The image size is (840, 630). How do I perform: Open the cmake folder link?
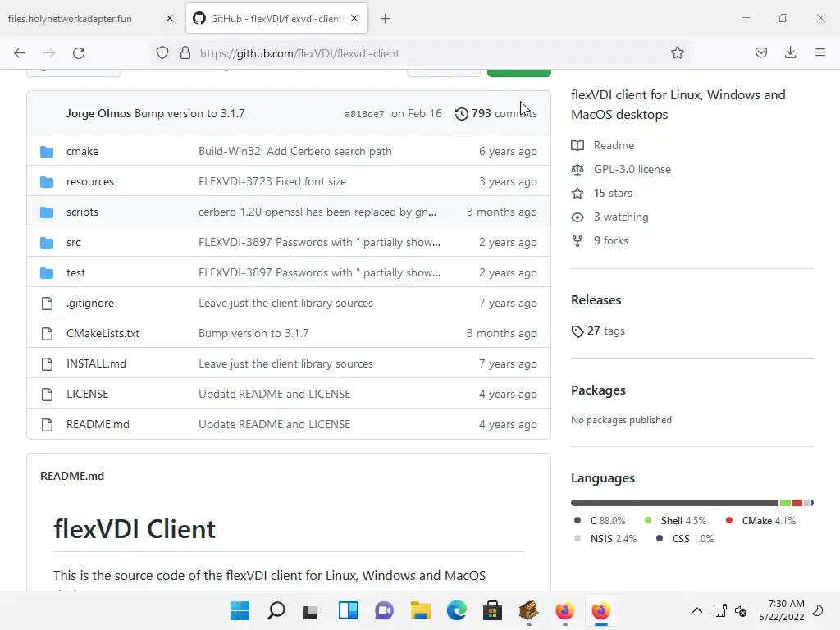click(x=83, y=151)
